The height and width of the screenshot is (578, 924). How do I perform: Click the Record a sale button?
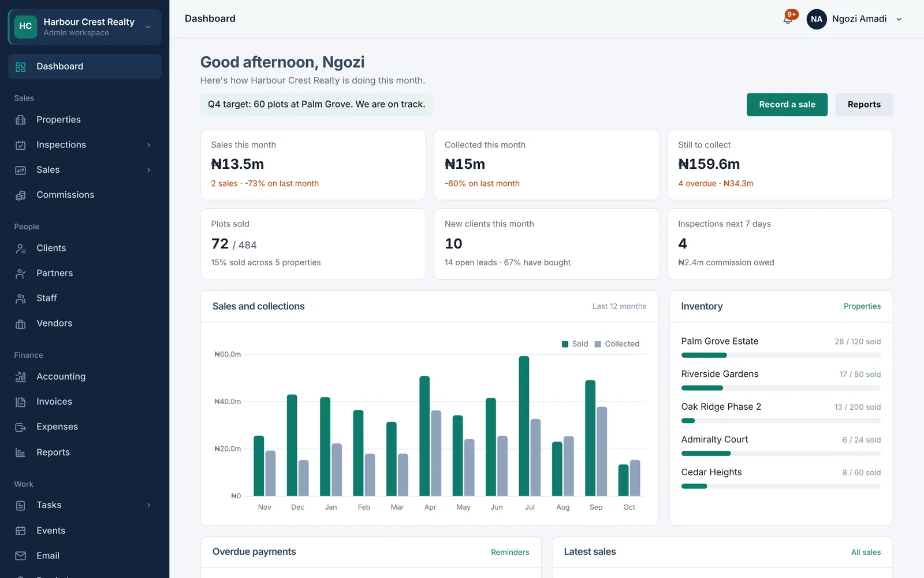coord(787,105)
